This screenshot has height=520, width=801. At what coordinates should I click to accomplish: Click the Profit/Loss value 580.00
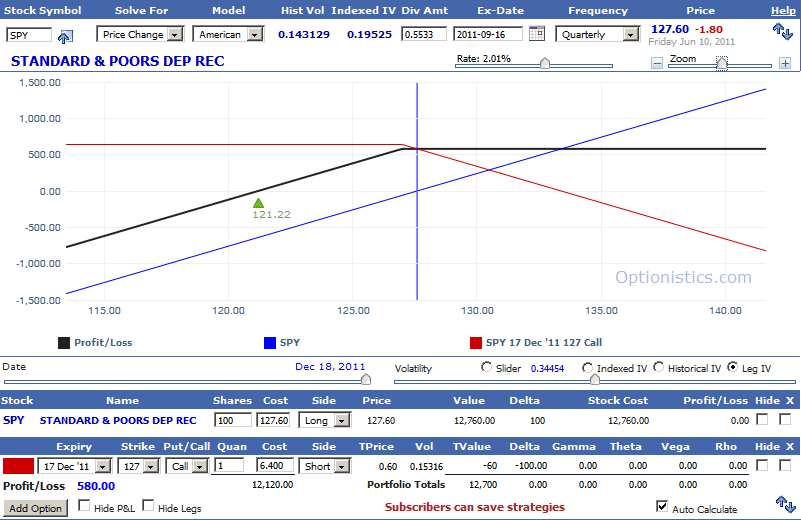(96, 486)
